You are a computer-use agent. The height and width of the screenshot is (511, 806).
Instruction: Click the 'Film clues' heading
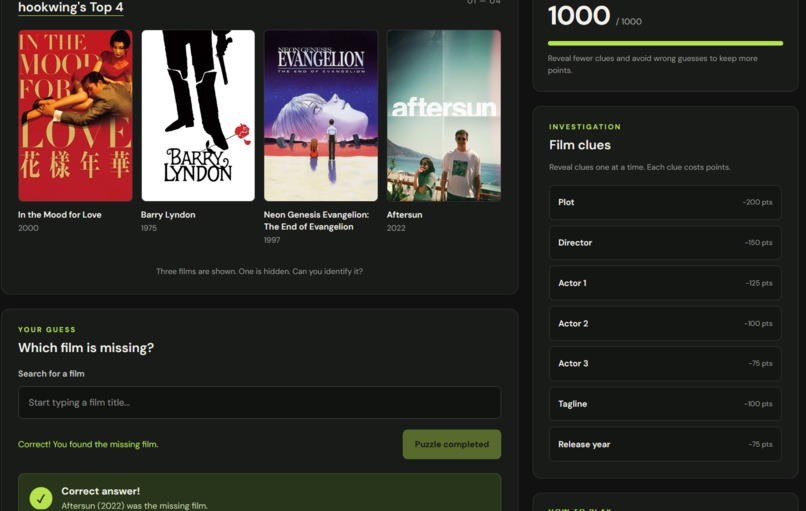[x=580, y=145]
